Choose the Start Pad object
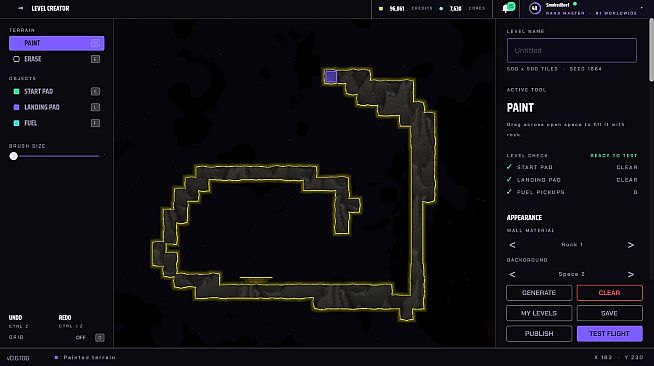The width and height of the screenshot is (654, 366). (57, 91)
